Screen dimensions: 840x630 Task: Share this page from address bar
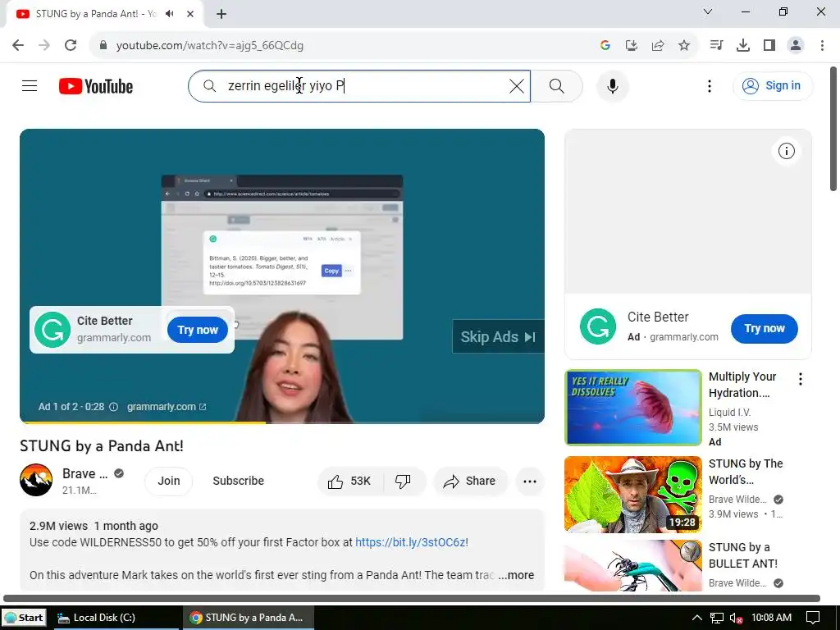tap(658, 45)
